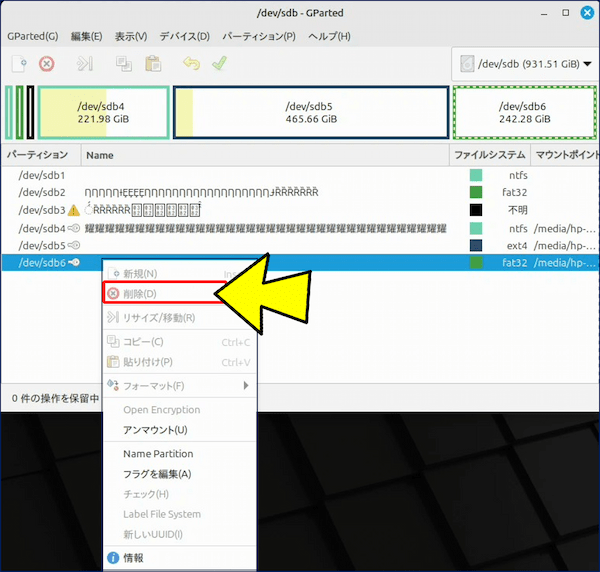Click the paste partition toolbar icon
The width and height of the screenshot is (600, 572).
152,64
